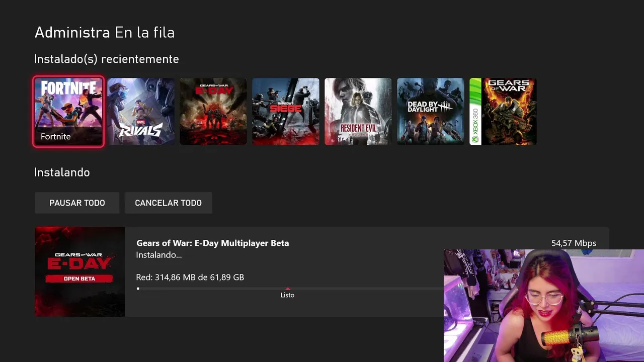Click the "Administra En la fila" heading

tap(105, 33)
